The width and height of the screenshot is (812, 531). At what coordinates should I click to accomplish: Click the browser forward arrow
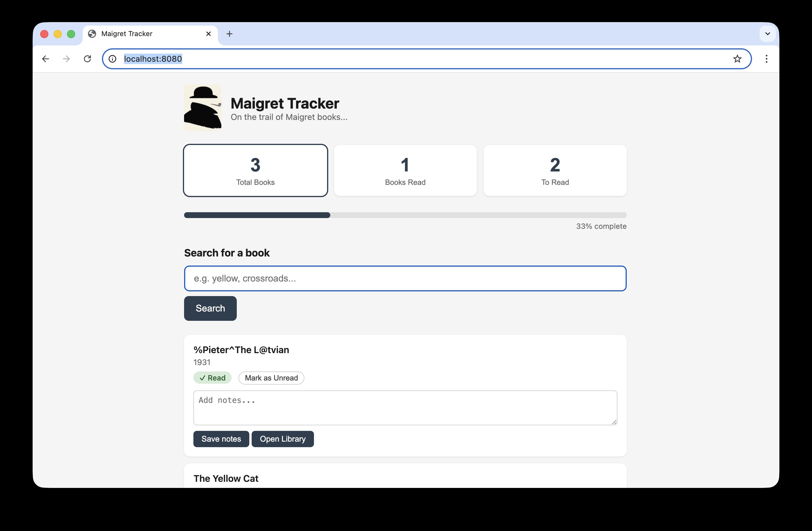click(66, 59)
